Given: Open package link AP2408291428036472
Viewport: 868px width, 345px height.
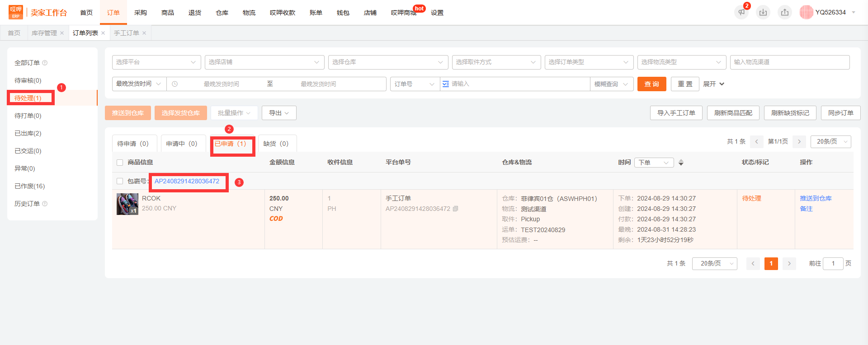Looking at the screenshot, I should (x=187, y=181).
